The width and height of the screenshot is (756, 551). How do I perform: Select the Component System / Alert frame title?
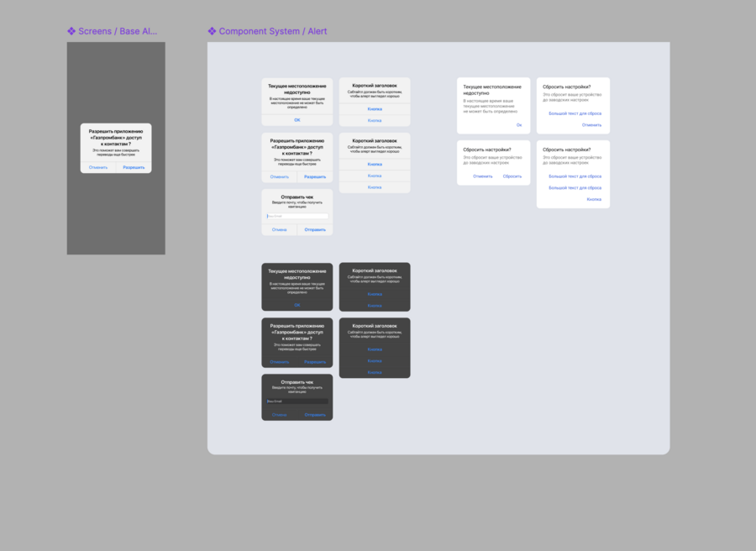[x=273, y=31]
